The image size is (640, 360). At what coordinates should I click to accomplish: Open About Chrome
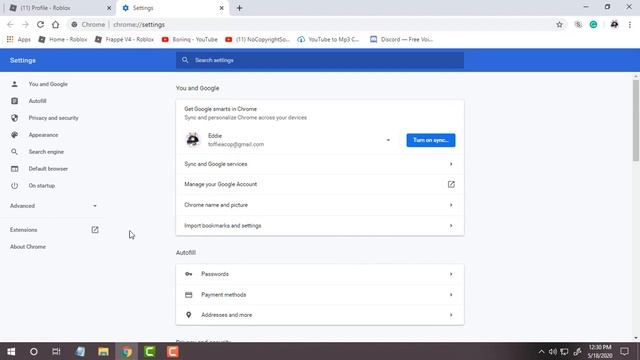pos(28,247)
